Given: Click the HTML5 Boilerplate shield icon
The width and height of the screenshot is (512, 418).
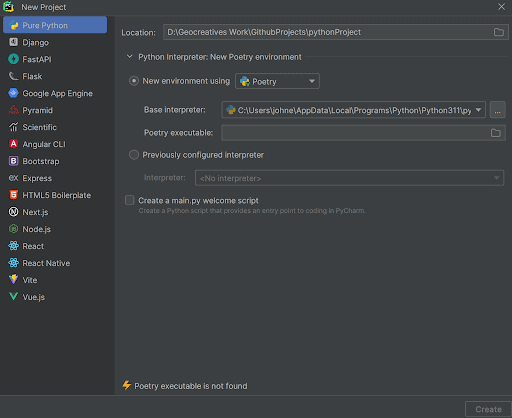Looking at the screenshot, I should (14, 195).
